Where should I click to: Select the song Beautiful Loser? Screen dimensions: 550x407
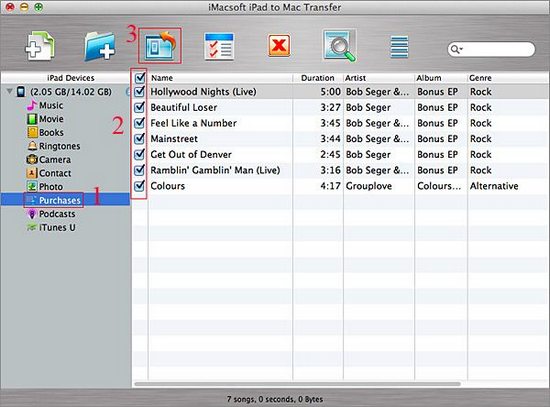pyautogui.click(x=184, y=107)
